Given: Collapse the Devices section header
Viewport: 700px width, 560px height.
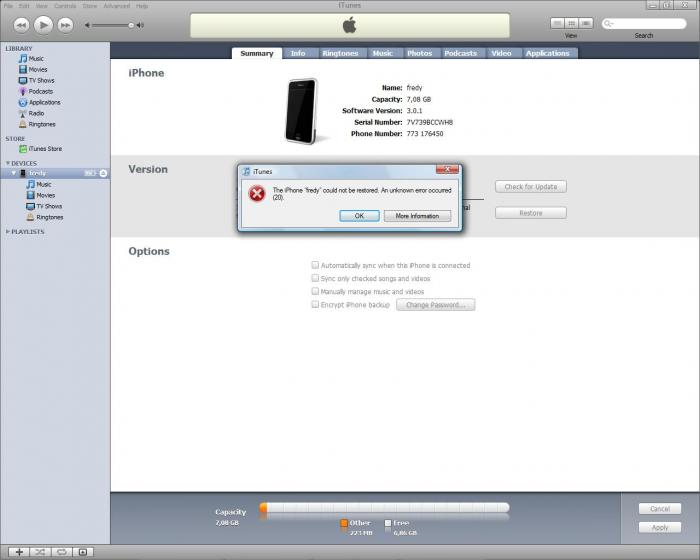Looking at the screenshot, I should tap(8, 163).
